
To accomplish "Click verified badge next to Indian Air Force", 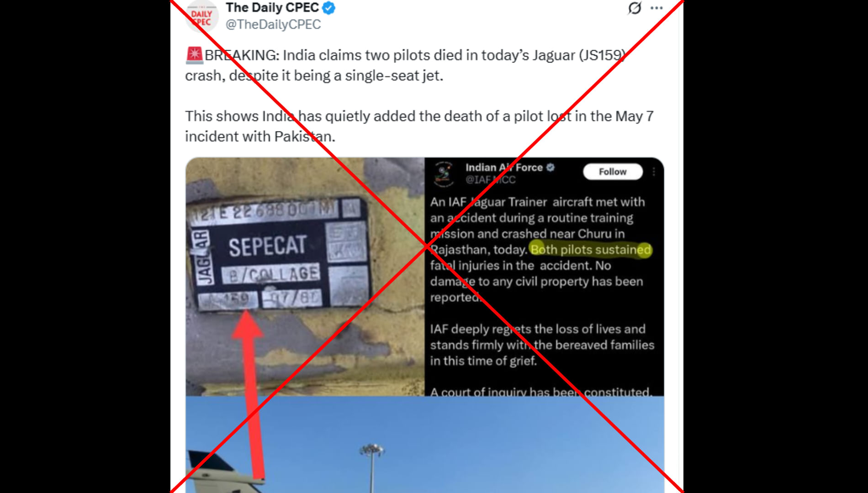I will point(550,168).
